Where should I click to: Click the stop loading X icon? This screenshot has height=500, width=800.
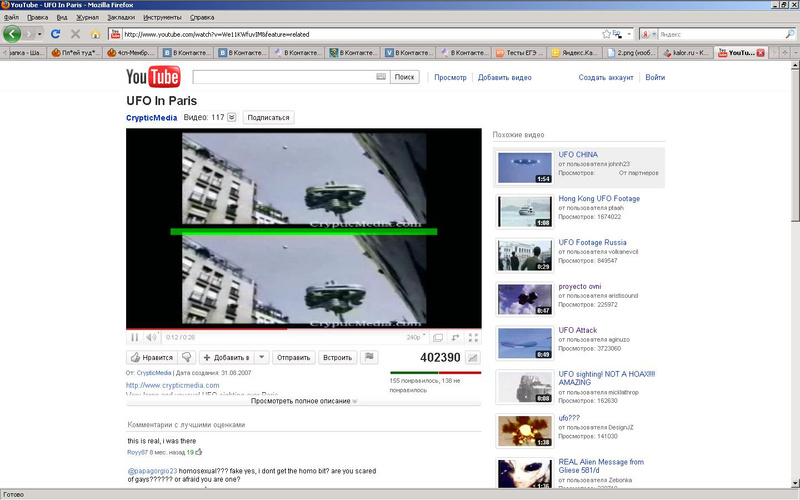(x=76, y=34)
